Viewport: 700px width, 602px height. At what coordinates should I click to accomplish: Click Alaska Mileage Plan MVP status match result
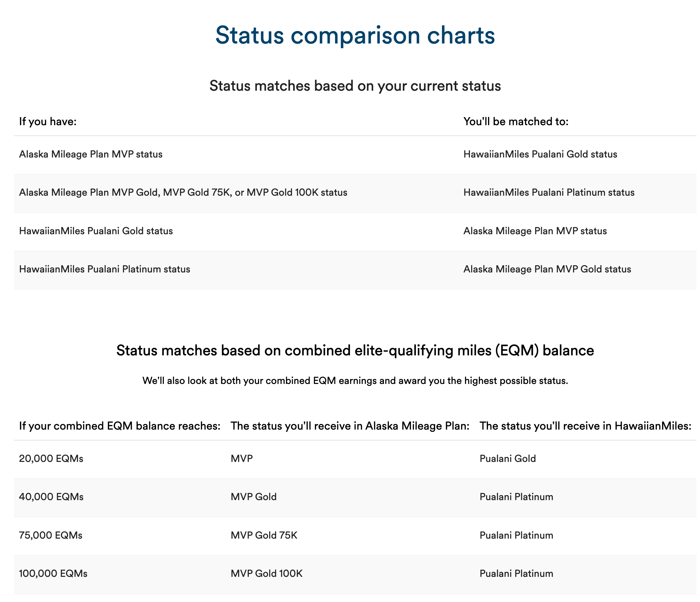[535, 231]
